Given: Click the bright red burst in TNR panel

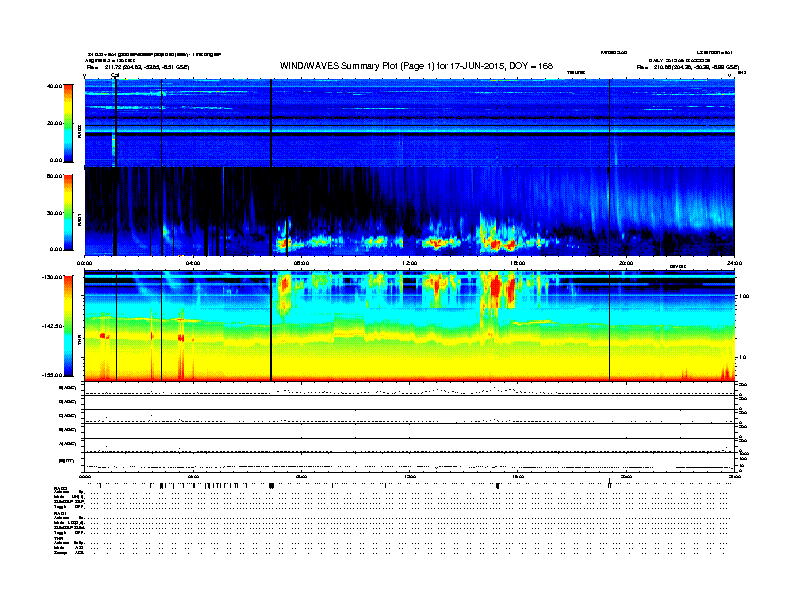Looking at the screenshot, I should point(497,290).
